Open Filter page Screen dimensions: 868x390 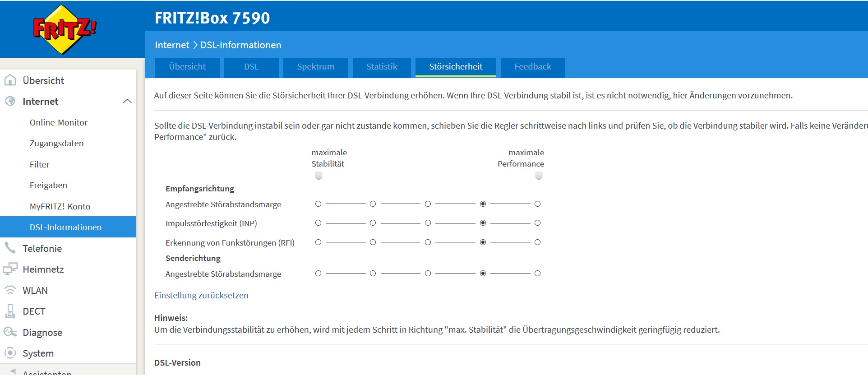pos(39,164)
